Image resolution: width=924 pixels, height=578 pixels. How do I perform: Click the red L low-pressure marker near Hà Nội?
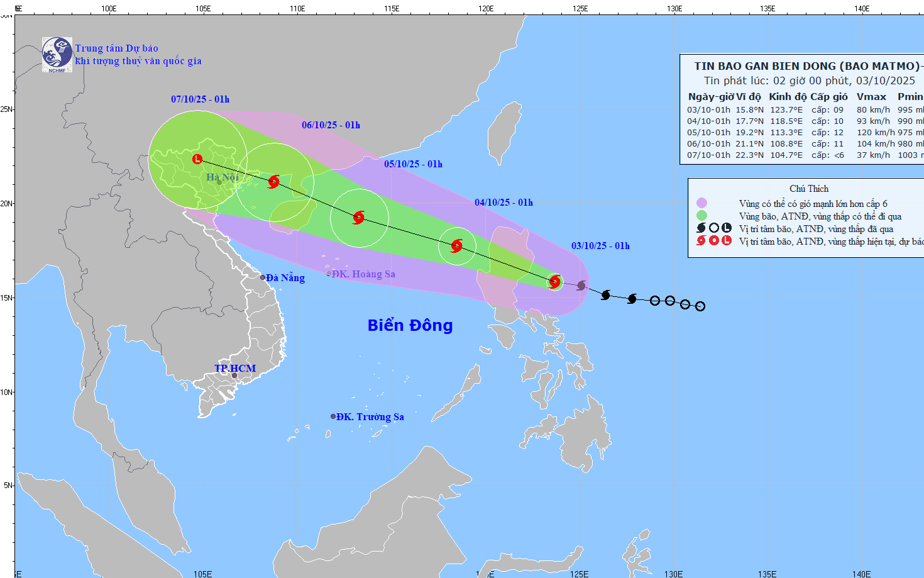pyautogui.click(x=197, y=159)
